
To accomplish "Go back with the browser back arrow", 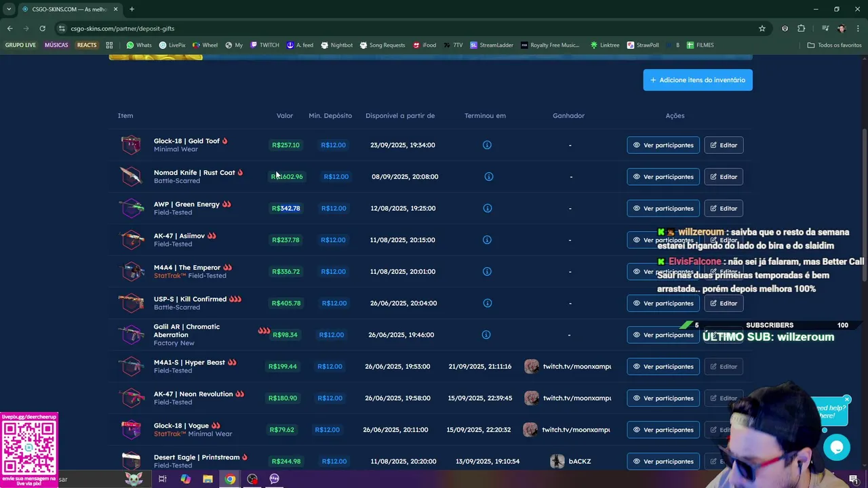I will click(9, 28).
